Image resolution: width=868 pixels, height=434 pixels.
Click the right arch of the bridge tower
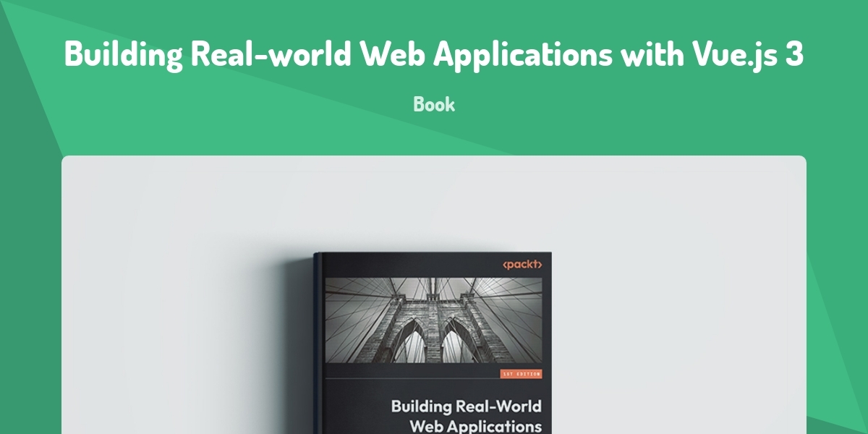point(455,340)
